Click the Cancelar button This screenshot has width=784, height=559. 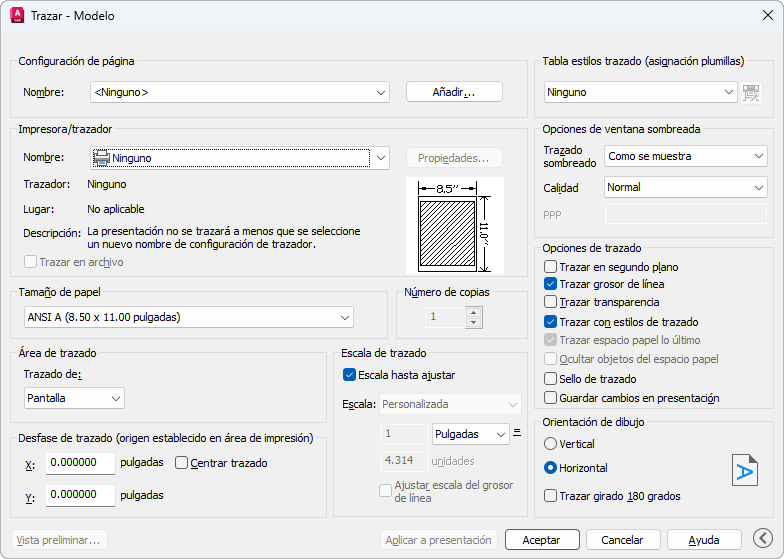622,539
